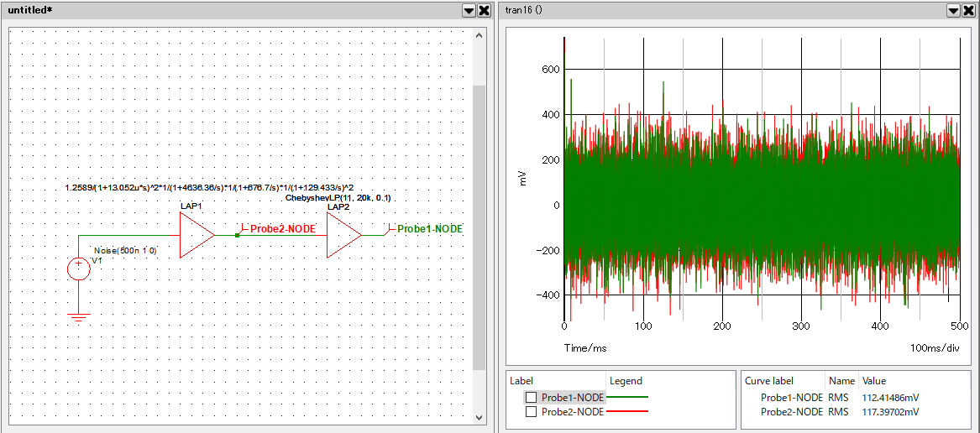Viewport: 980px width, 433px height.
Task: Select the Probe1-NODE row in measurements table
Action: (840, 398)
